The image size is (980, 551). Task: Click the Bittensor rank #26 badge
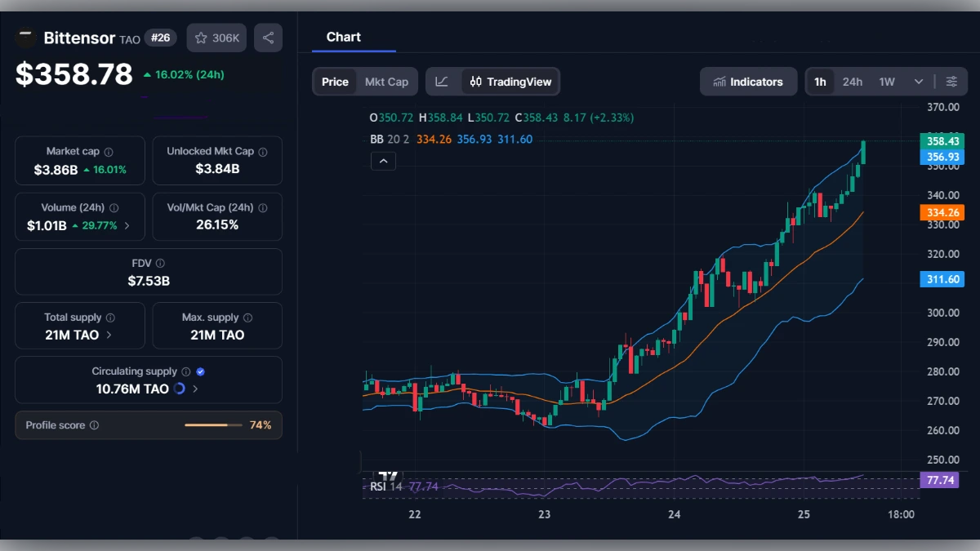[160, 38]
